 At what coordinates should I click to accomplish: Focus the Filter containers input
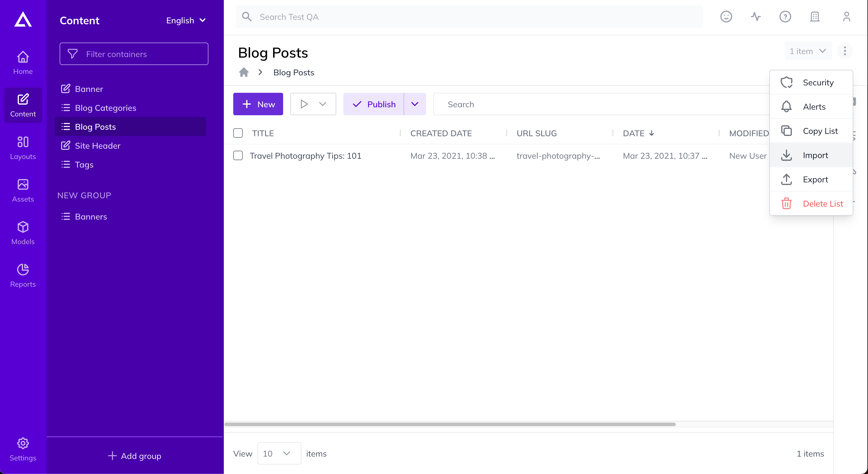(134, 54)
